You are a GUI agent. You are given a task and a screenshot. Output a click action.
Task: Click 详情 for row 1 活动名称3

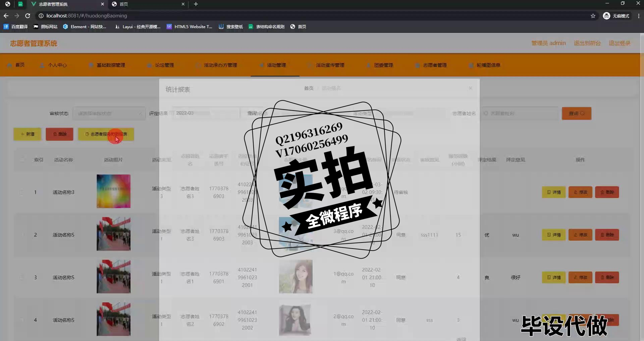[x=554, y=192]
